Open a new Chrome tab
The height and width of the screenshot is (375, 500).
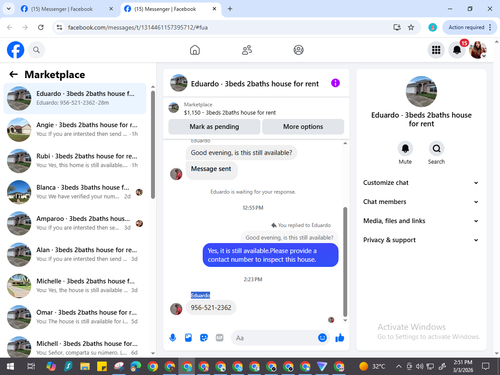pyautogui.click(x=230, y=9)
